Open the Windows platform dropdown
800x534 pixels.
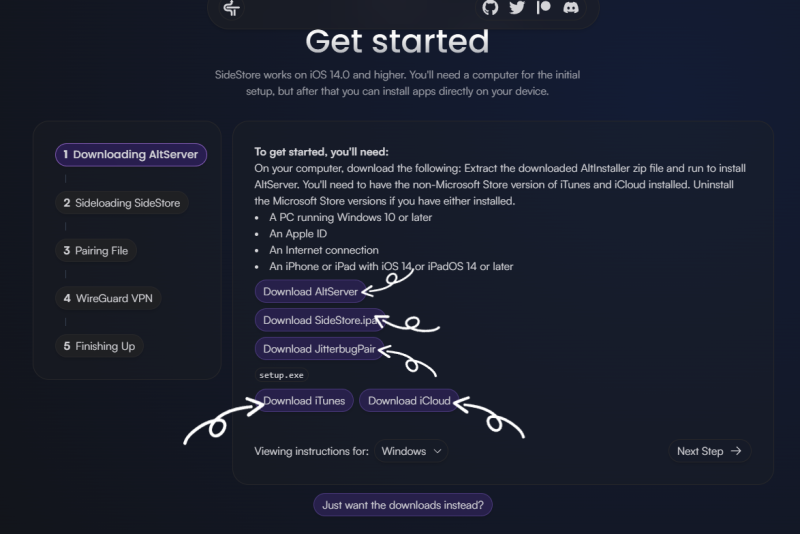point(412,451)
